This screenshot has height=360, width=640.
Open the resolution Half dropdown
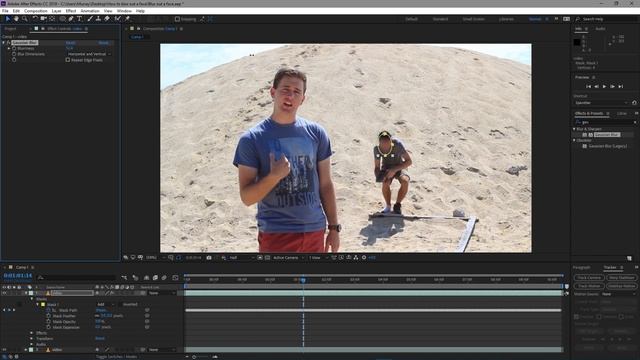click(x=242, y=258)
